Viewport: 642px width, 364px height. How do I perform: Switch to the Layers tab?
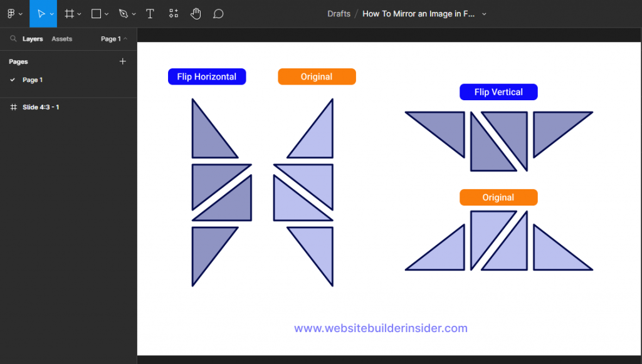point(33,39)
